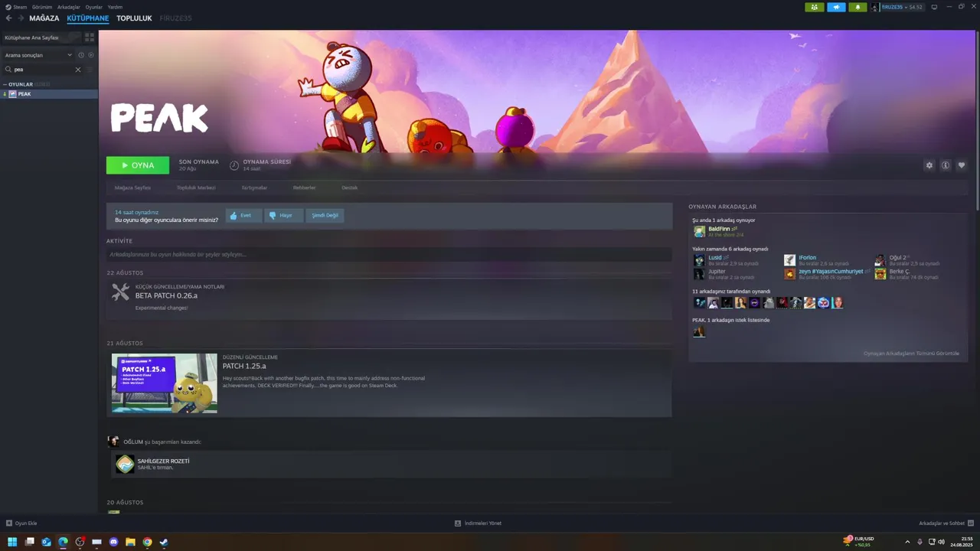
Task: Open the Destek link
Action: 349,187
